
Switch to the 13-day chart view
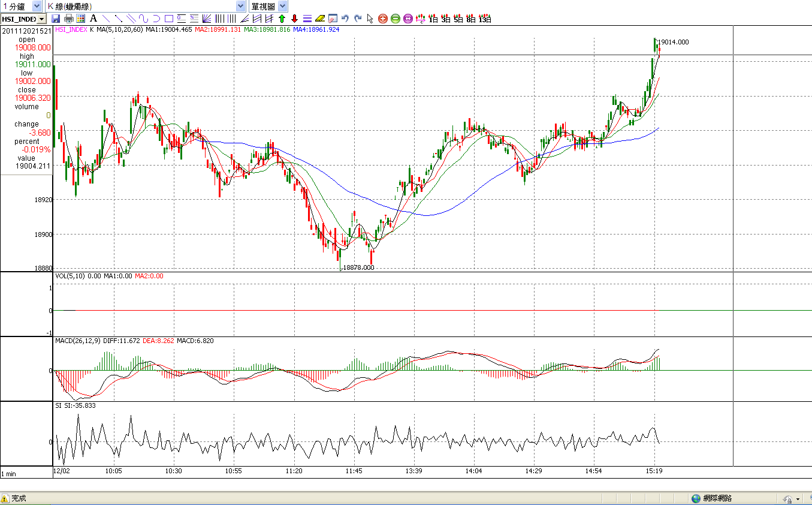(x=485, y=19)
